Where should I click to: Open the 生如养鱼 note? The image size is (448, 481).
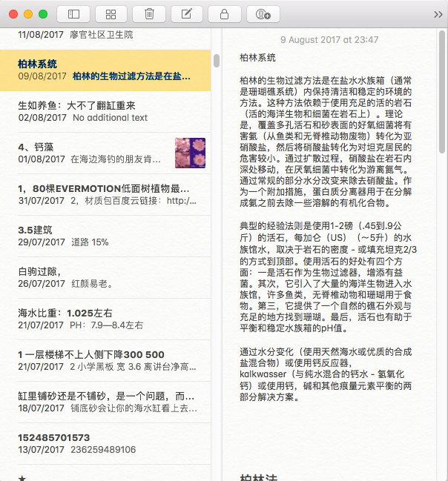click(104, 111)
